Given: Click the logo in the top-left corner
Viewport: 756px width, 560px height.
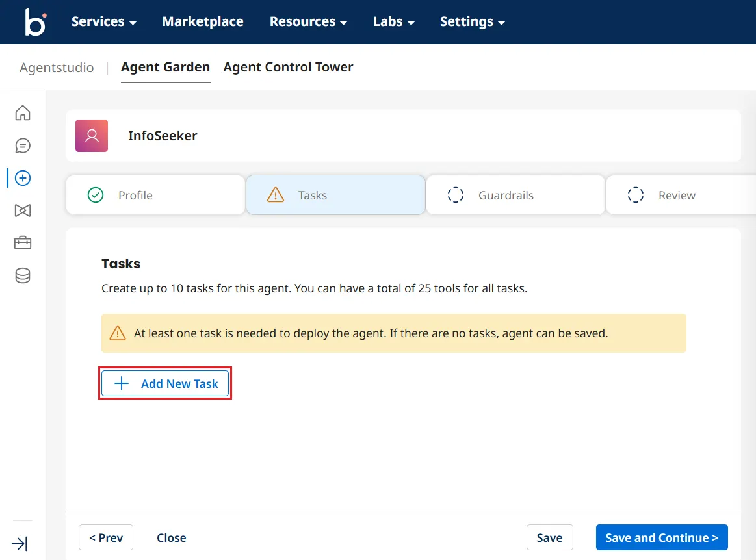Looking at the screenshot, I should pyautogui.click(x=34, y=22).
